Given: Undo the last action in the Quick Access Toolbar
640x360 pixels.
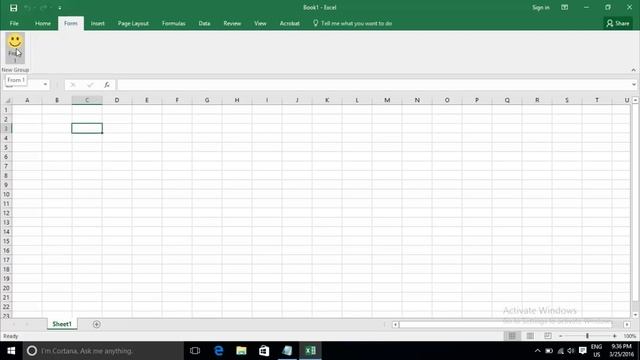Looking at the screenshot, I should pos(28,8).
